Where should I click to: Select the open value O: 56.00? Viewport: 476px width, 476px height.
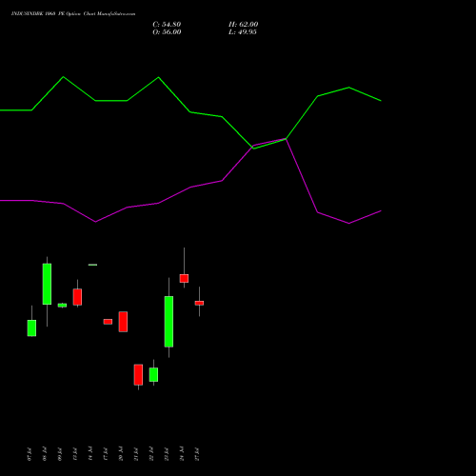(167, 32)
